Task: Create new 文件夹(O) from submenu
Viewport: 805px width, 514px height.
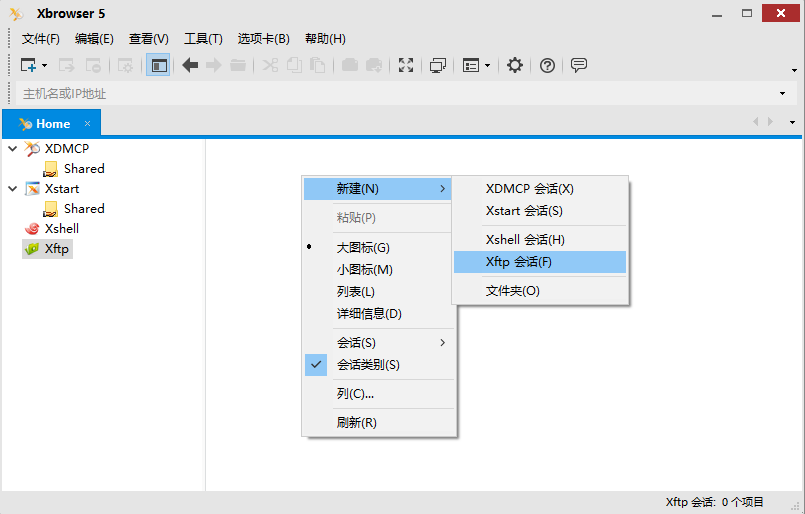Action: pyautogui.click(x=540, y=291)
